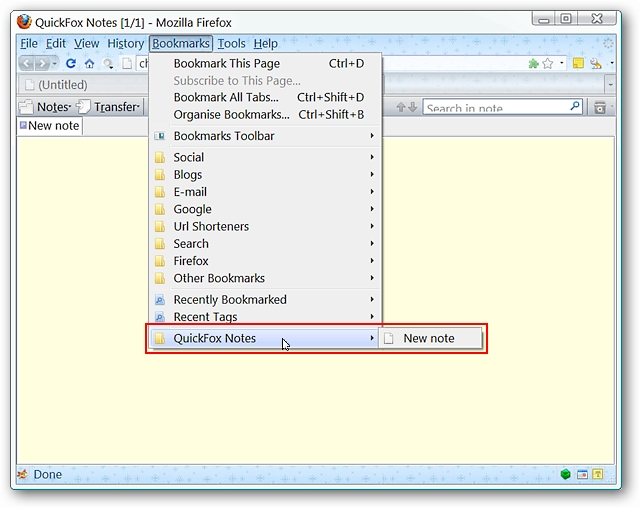Click the activity throbber at the menu bar end

click(608, 43)
